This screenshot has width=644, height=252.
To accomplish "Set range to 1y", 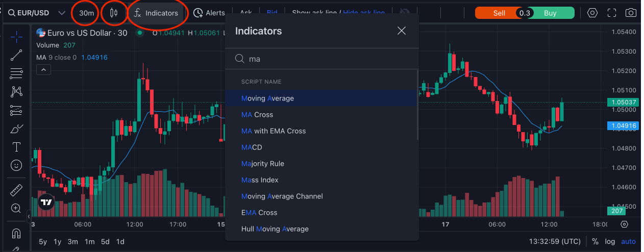I will click(x=58, y=241).
